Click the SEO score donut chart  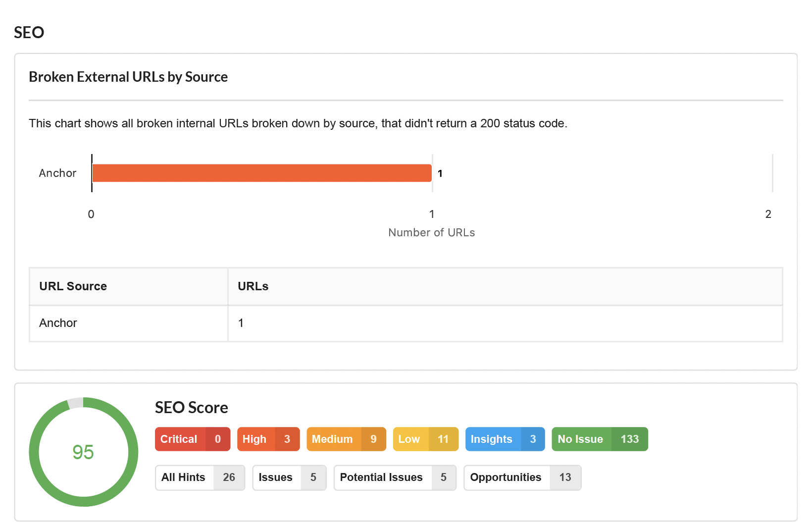83,452
